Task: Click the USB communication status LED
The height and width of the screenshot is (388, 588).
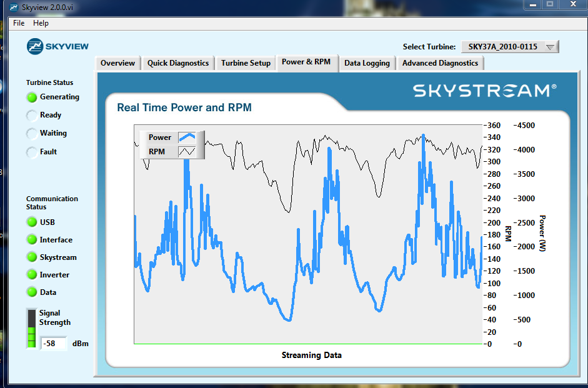Action: click(x=32, y=222)
